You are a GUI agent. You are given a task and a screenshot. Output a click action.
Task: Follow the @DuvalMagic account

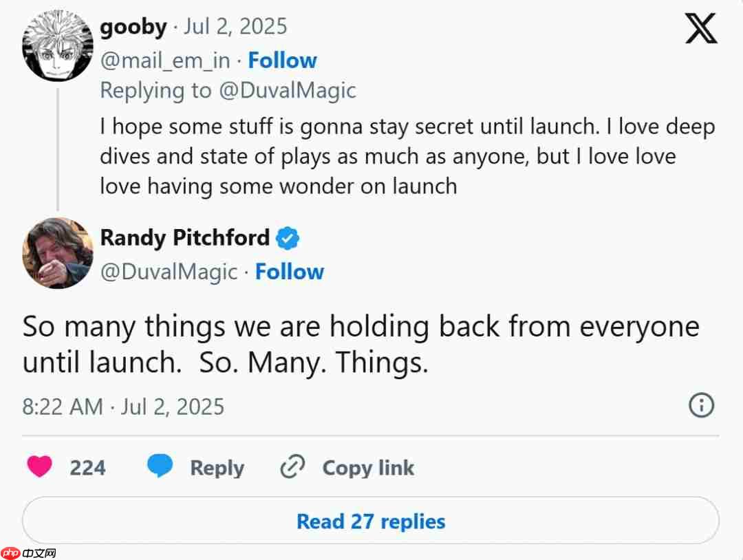(290, 272)
